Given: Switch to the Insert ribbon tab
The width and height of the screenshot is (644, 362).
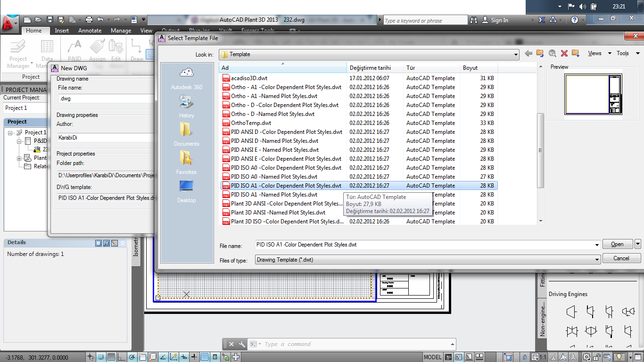Looking at the screenshot, I should (62, 31).
